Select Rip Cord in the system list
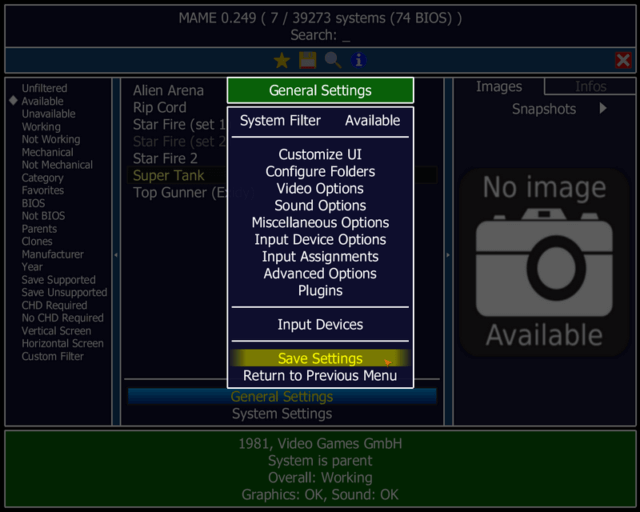This screenshot has width=640, height=512. click(160, 108)
